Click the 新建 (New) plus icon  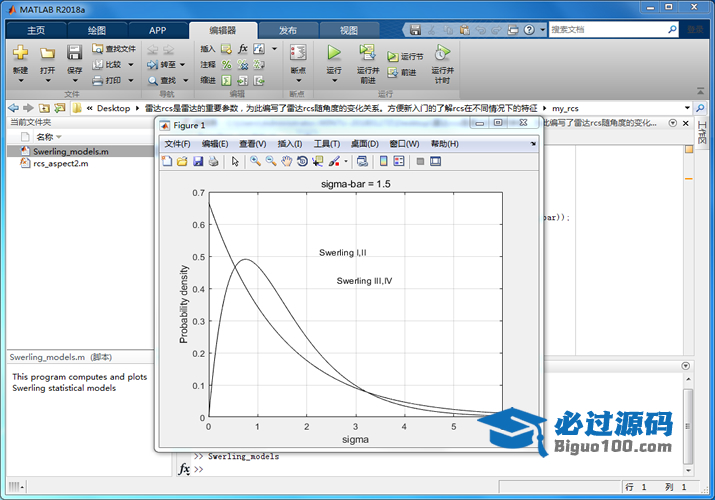point(20,52)
